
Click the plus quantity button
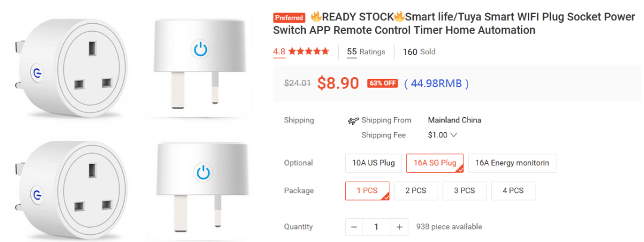[x=400, y=227]
